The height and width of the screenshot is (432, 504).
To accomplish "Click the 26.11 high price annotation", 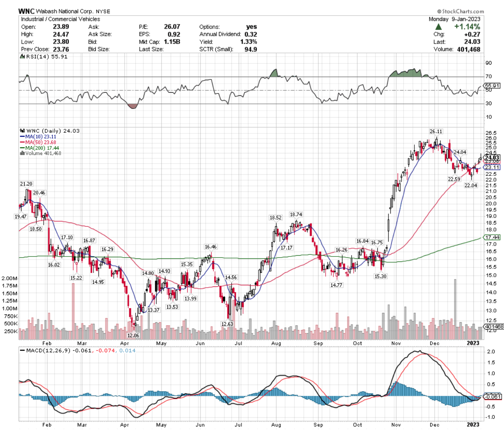I will click(436, 132).
